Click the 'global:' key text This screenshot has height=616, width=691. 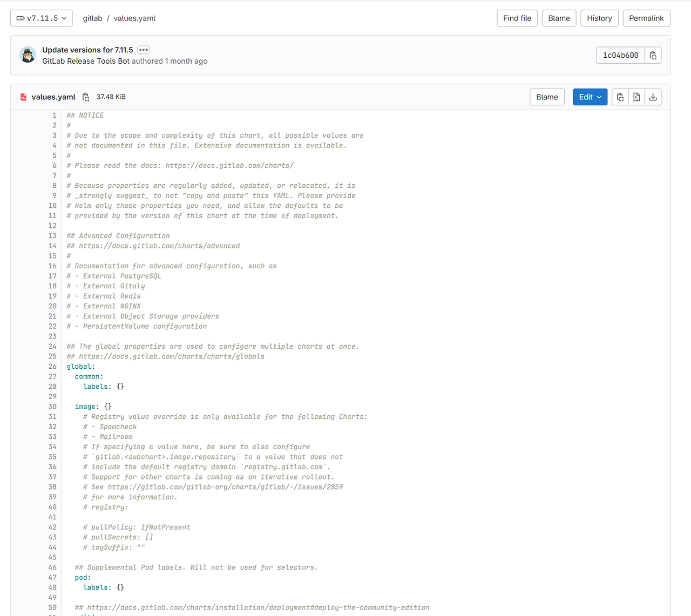click(81, 367)
